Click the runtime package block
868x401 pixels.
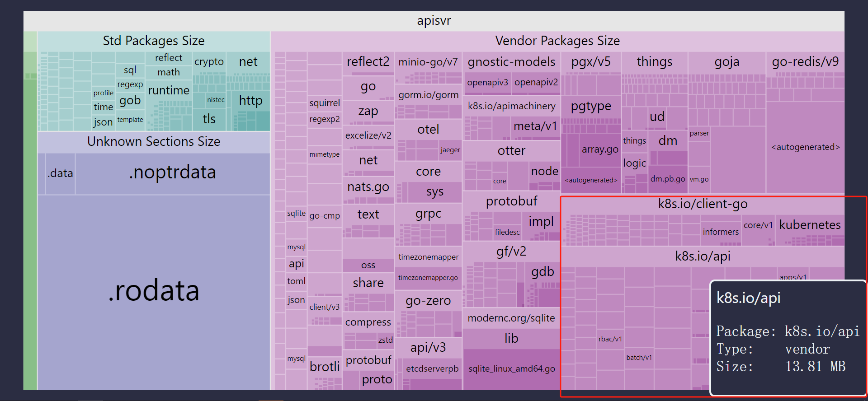point(169,91)
